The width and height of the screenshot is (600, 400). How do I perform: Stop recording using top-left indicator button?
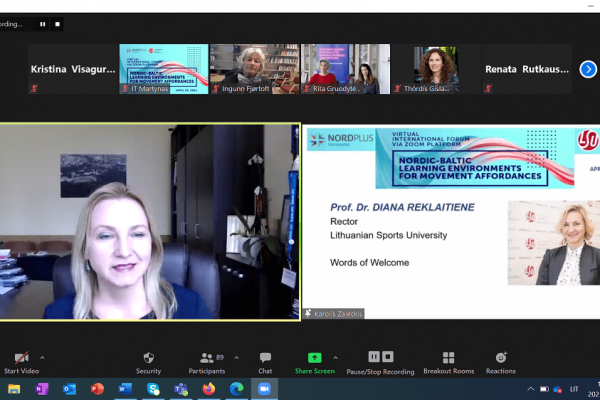pyautogui.click(x=57, y=24)
